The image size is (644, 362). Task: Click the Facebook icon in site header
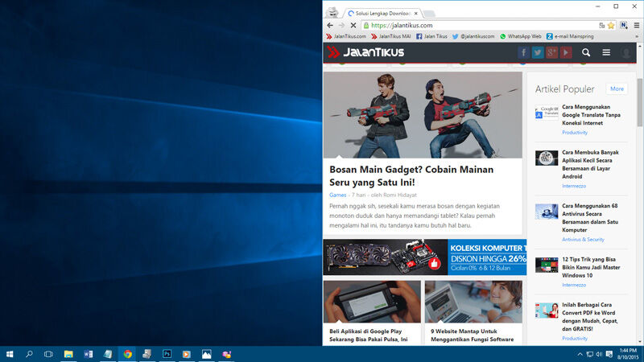coord(523,52)
